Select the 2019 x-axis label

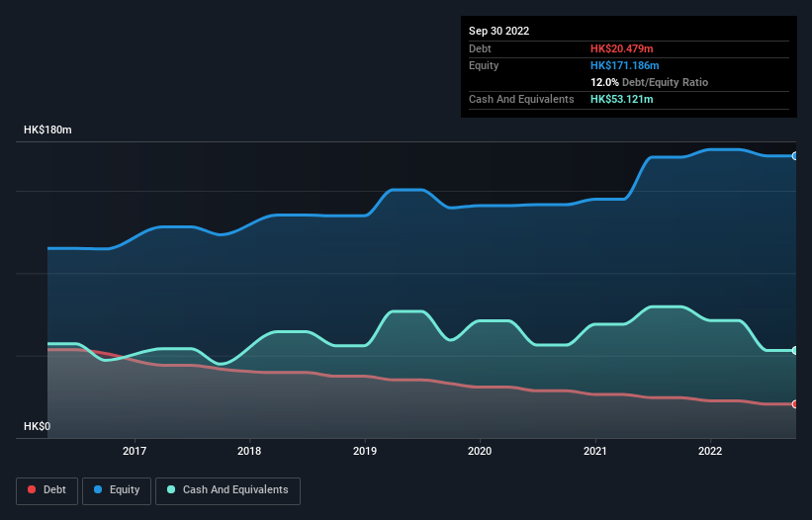click(x=365, y=451)
